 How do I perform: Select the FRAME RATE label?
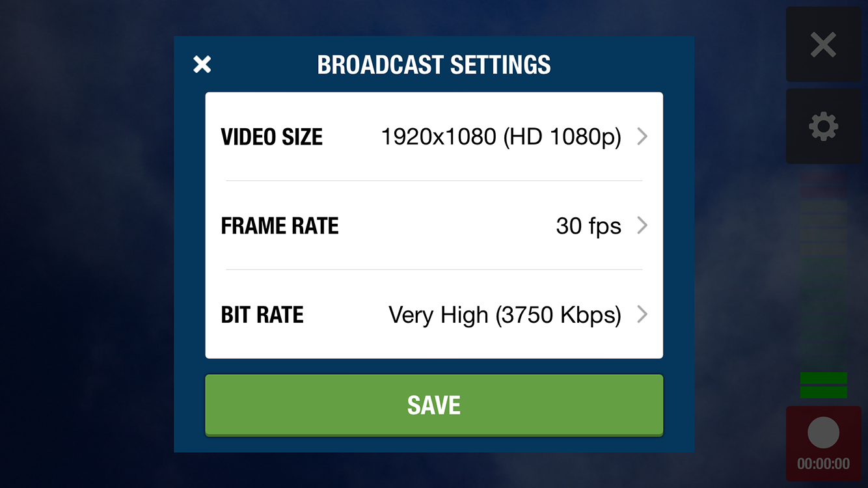[x=280, y=226]
